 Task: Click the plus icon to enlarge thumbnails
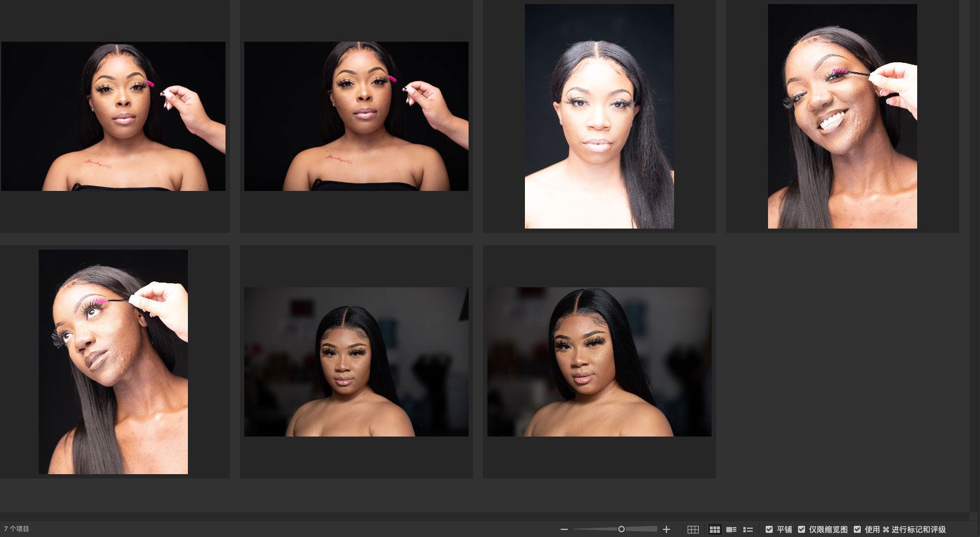666,529
